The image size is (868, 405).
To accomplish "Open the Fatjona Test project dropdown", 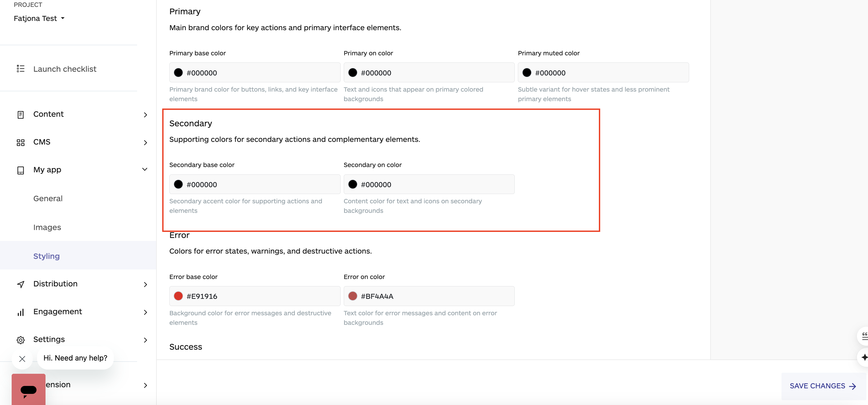I will [x=39, y=19].
